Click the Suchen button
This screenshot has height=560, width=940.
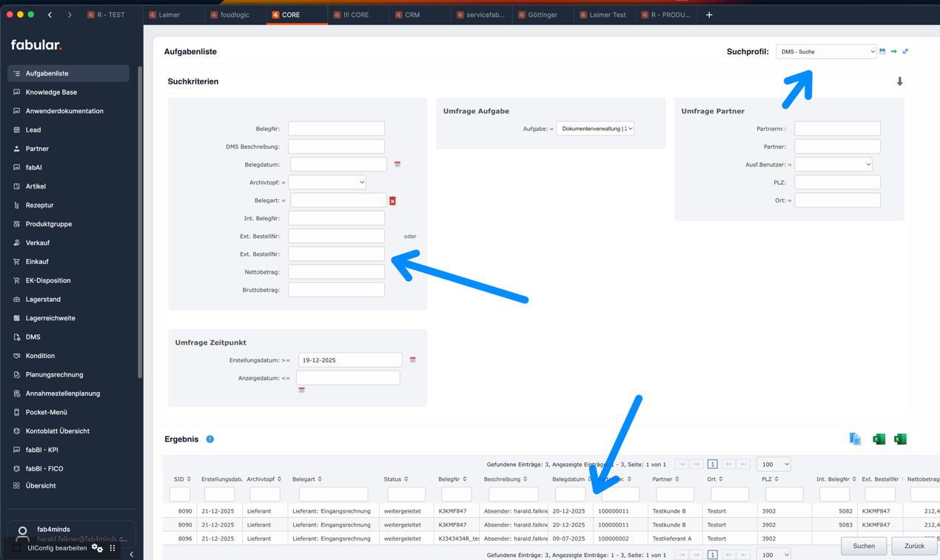(863, 546)
